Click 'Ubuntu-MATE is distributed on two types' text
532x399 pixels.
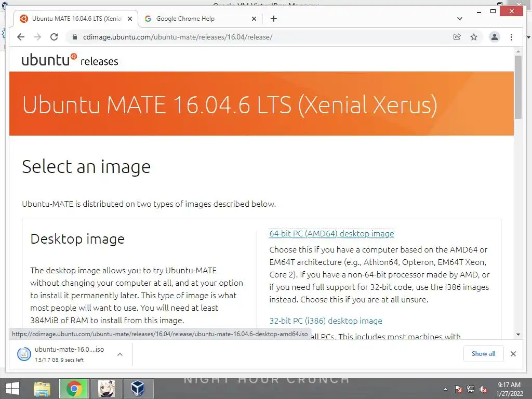[149, 204]
